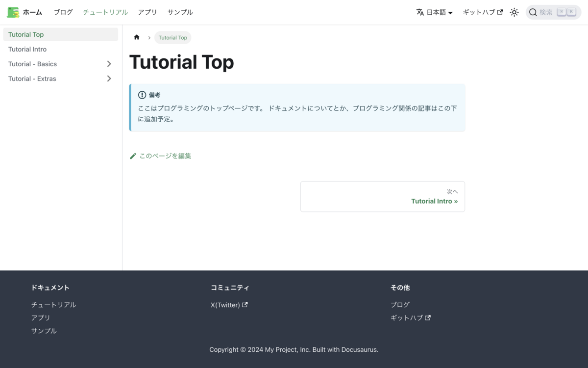Open footer サンプル link
Image resolution: width=588 pixels, height=368 pixels.
pyautogui.click(x=44, y=331)
